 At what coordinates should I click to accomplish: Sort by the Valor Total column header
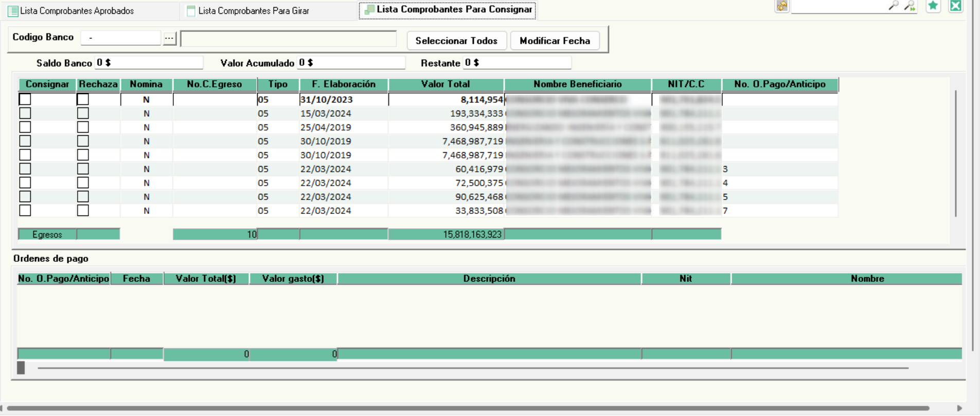click(x=446, y=84)
